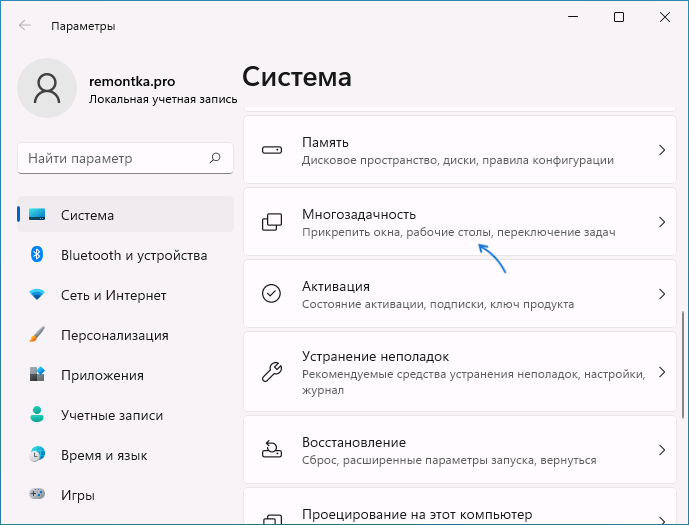
Task: Click the overlapping windows icon for Многозадачность
Action: click(x=272, y=222)
